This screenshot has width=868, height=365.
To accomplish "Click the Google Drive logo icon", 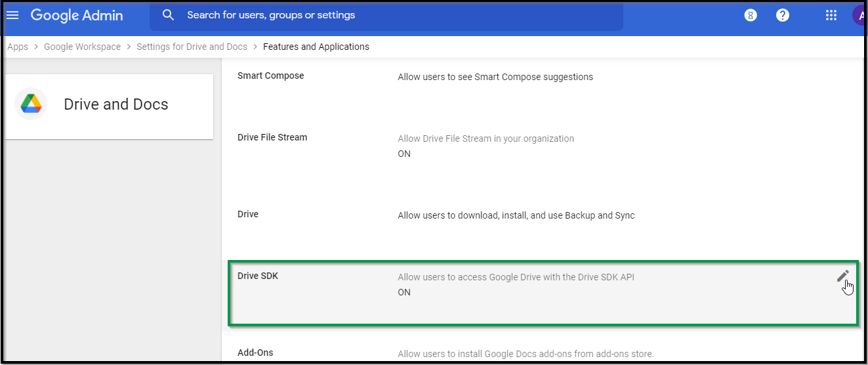I will [31, 104].
